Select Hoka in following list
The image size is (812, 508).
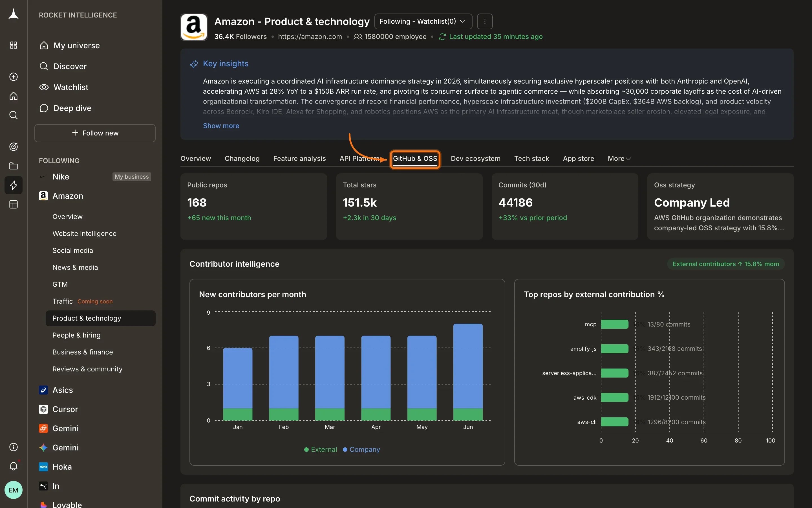(x=62, y=467)
